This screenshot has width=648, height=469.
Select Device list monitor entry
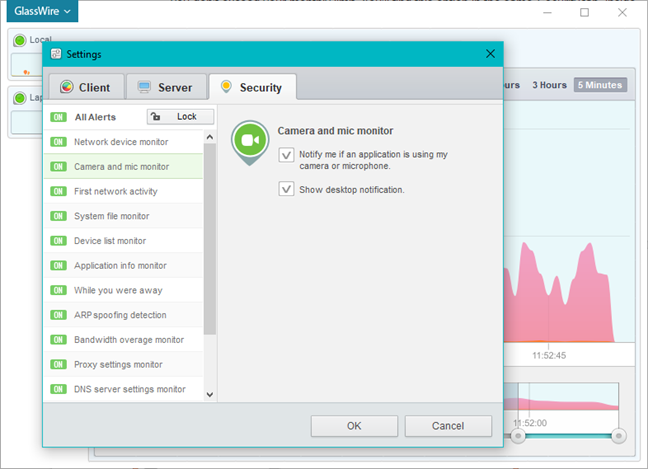coord(124,240)
